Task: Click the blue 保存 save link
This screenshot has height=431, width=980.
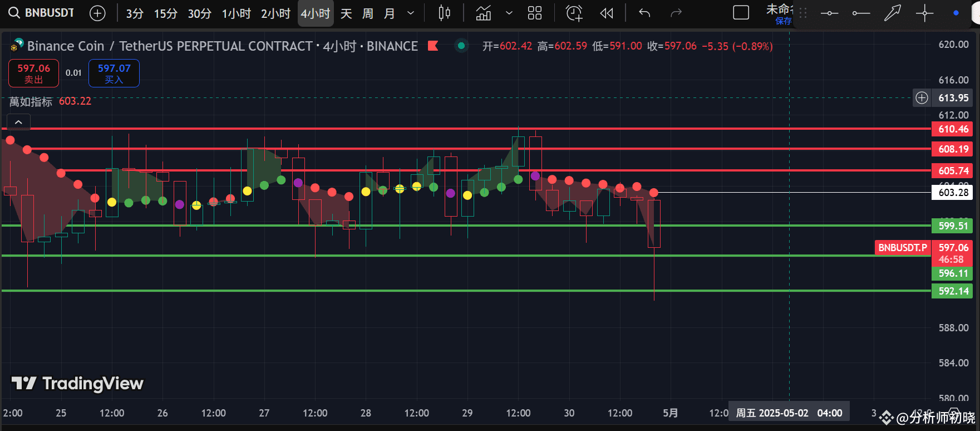Action: click(x=783, y=21)
